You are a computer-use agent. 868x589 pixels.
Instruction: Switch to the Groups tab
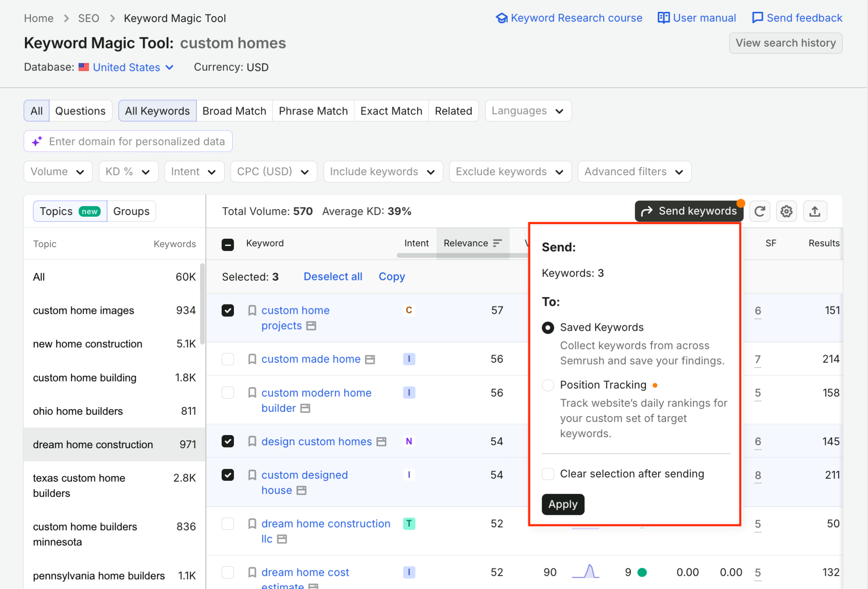pyautogui.click(x=131, y=211)
